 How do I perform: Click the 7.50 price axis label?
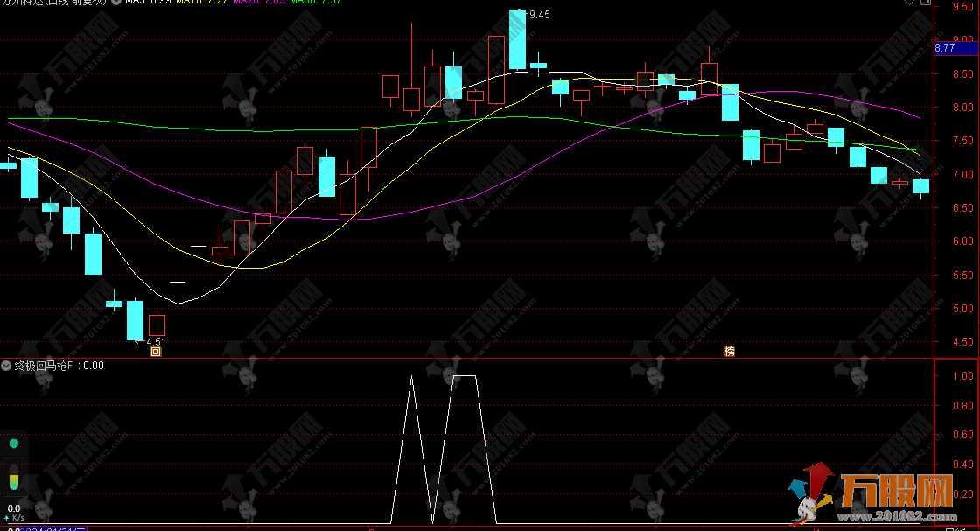[963, 141]
